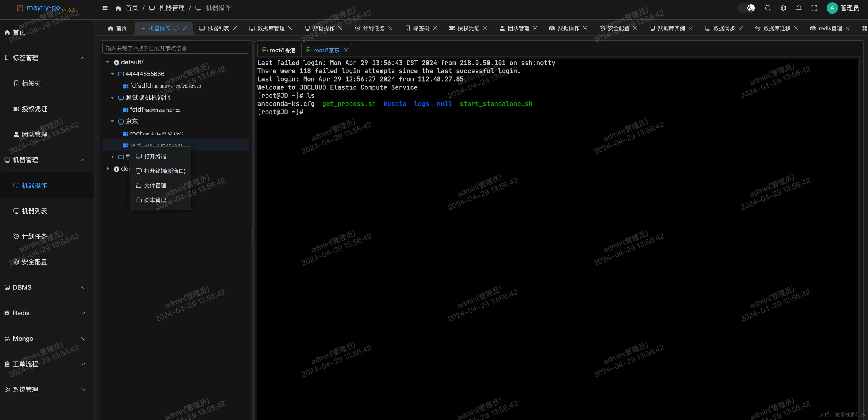Select 文件管理 from the context menu
This screenshot has height=420, width=868.
155,185
